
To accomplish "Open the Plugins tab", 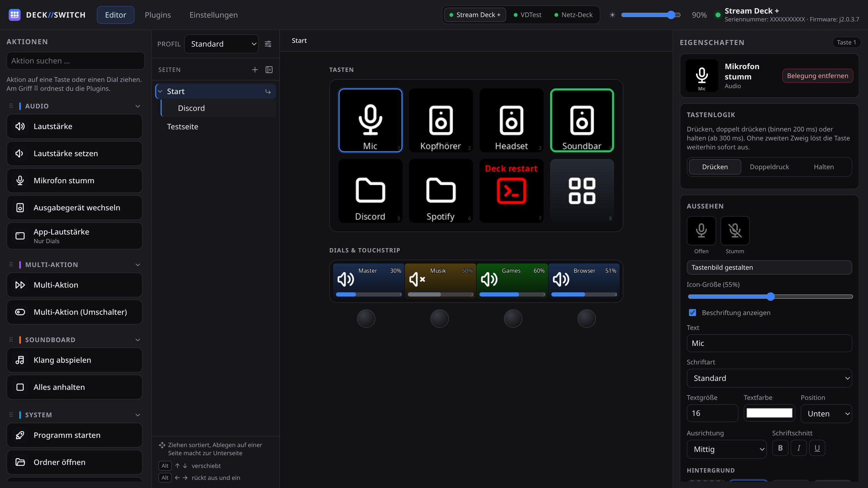I will [x=158, y=15].
